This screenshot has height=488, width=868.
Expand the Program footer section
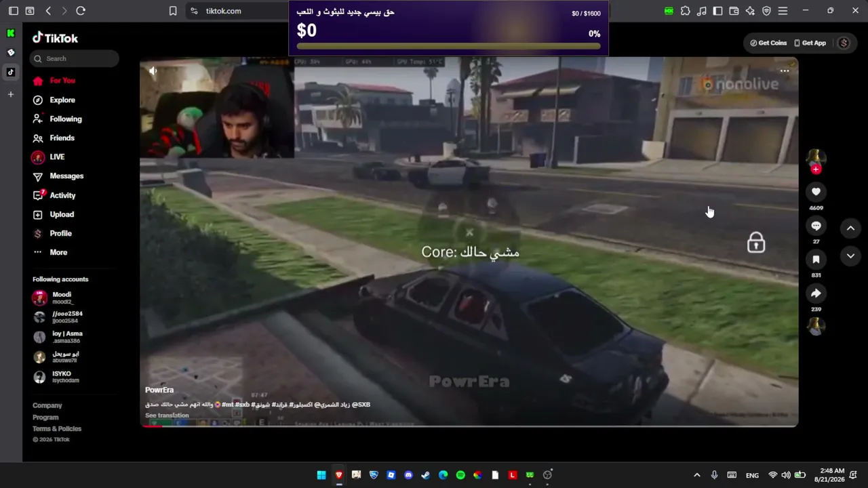click(45, 418)
